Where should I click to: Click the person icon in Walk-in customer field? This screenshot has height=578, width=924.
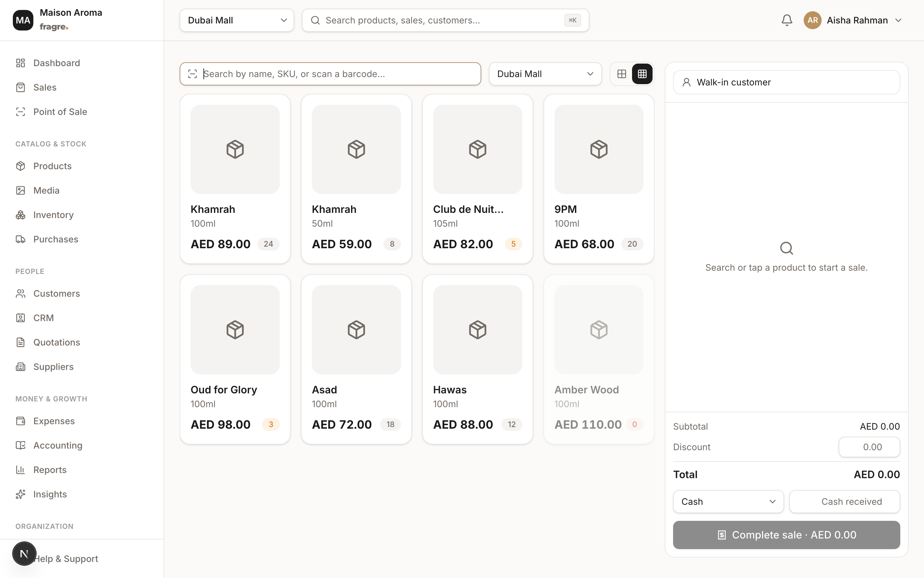687,82
